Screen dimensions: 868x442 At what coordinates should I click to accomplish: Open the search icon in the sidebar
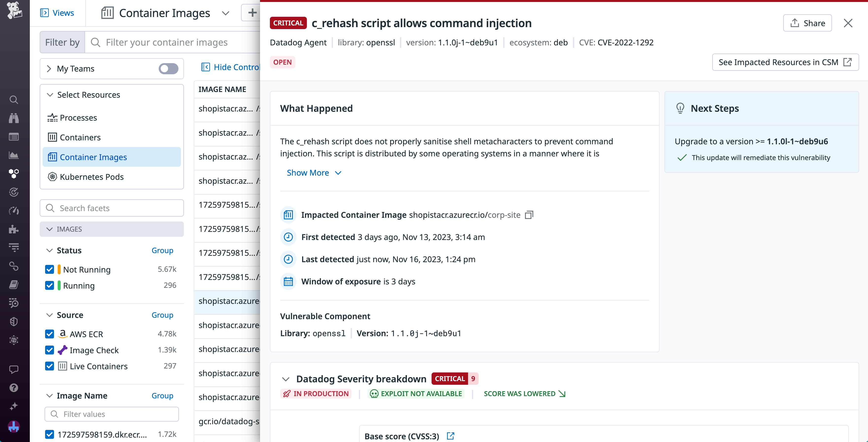[x=14, y=99]
